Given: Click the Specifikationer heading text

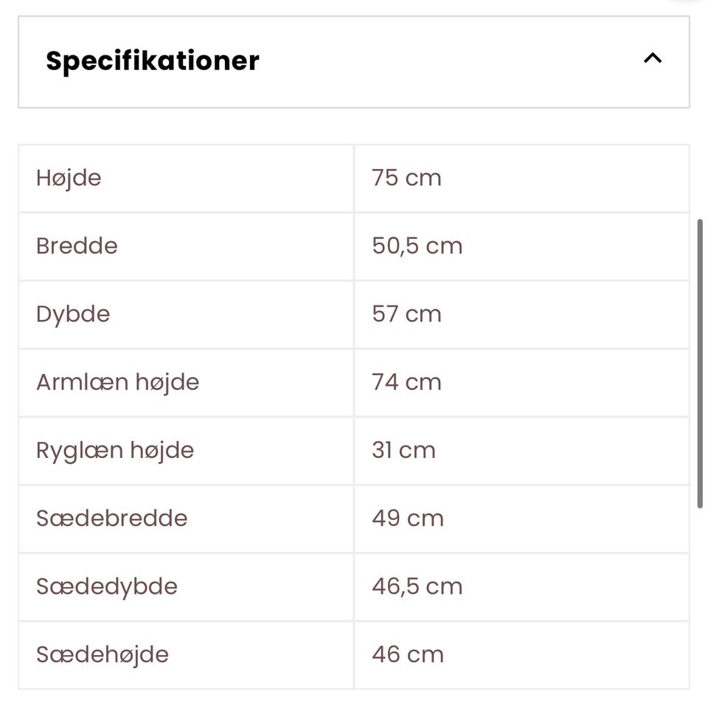Looking at the screenshot, I should click(153, 60).
